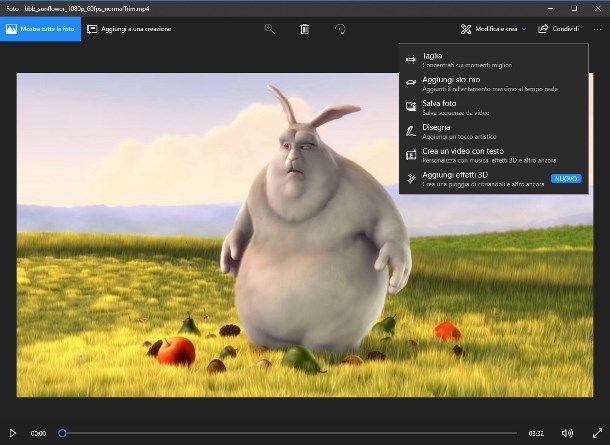Open the volume speaker control
This screenshot has width=610, height=445.
[567, 433]
